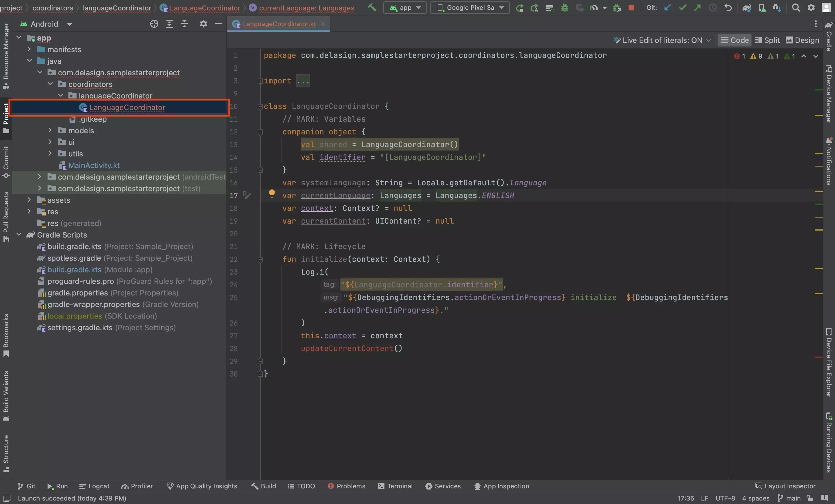Open the Notifications side panel
Screen dimensions: 835x504
(829, 162)
